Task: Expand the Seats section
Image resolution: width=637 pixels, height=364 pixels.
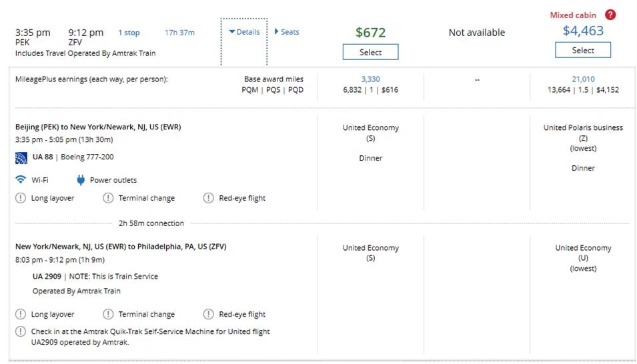Action: 287,32
